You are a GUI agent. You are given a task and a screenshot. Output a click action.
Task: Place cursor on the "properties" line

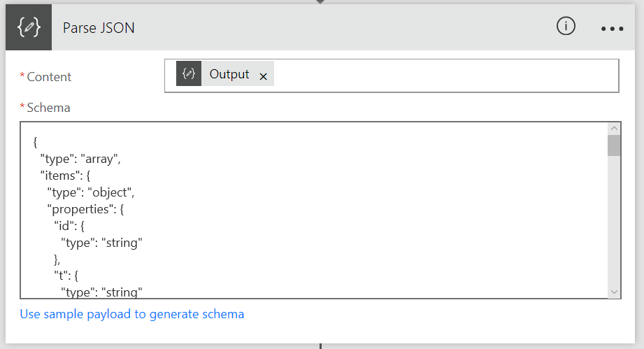coord(85,209)
